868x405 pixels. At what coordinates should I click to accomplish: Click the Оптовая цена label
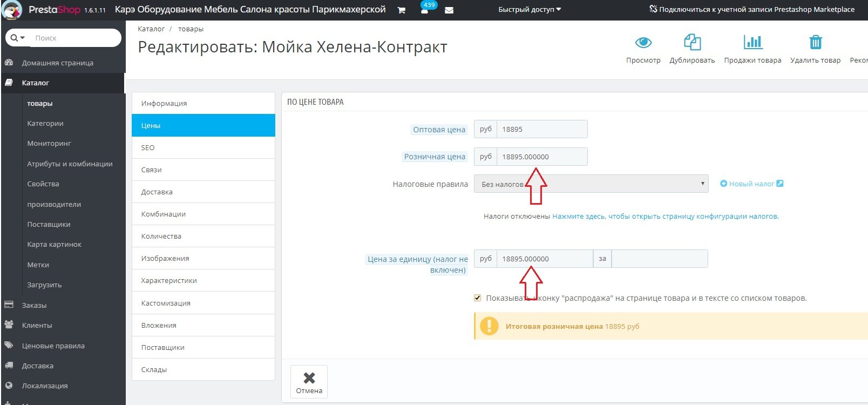[439, 129]
